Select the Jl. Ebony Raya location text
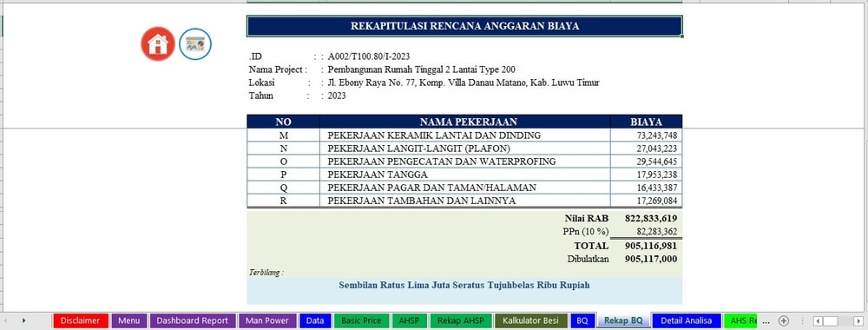 (464, 83)
